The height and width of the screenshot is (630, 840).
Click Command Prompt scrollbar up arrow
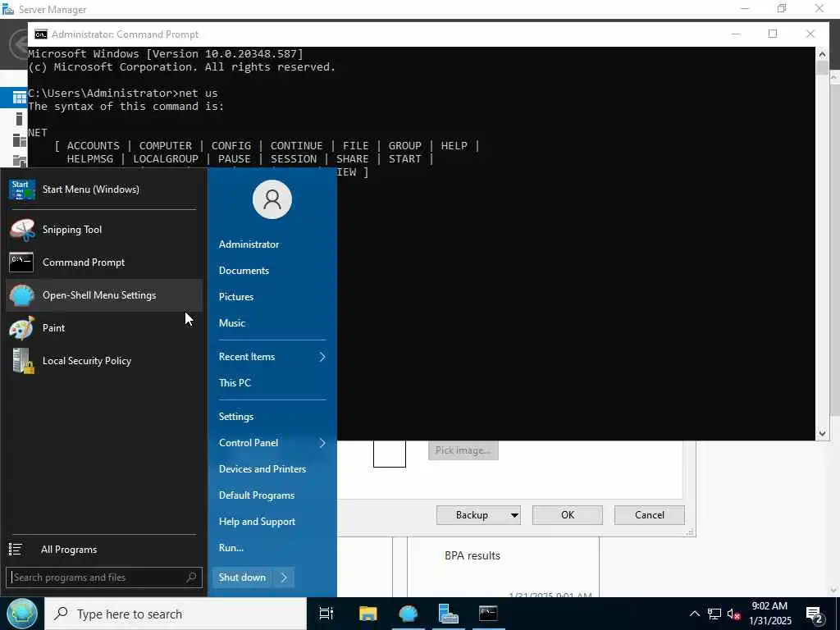pyautogui.click(x=822, y=53)
